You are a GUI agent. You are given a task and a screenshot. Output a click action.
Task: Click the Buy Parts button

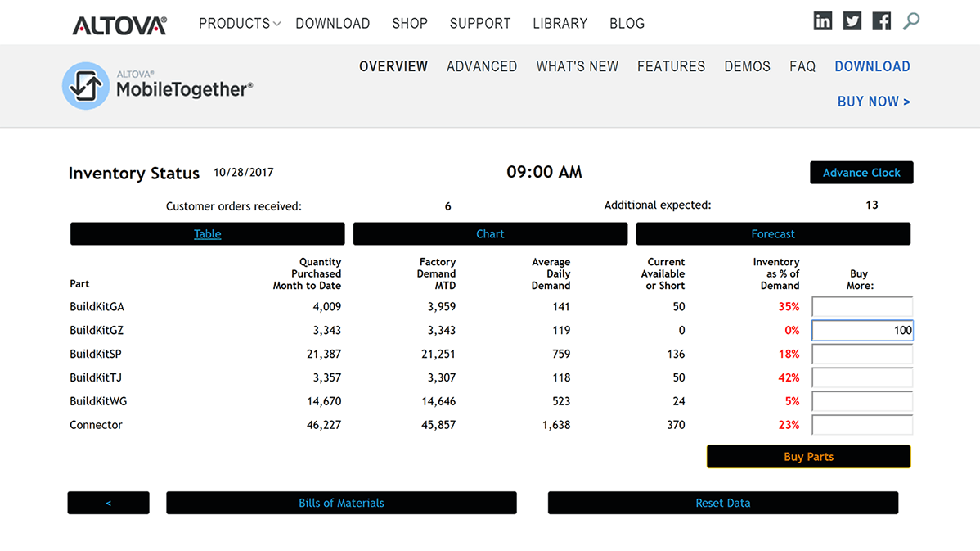(809, 457)
